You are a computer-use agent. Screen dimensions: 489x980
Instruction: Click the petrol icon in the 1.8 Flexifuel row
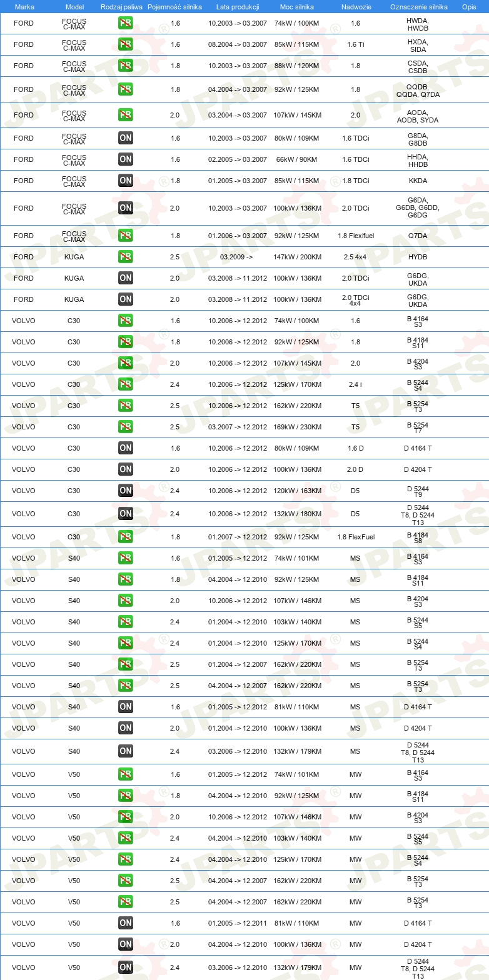(126, 236)
